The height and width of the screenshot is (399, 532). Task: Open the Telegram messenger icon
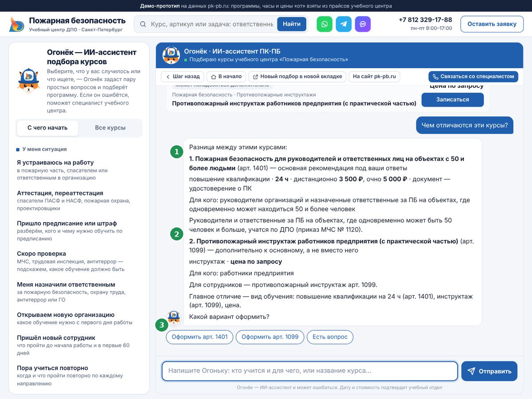(344, 24)
